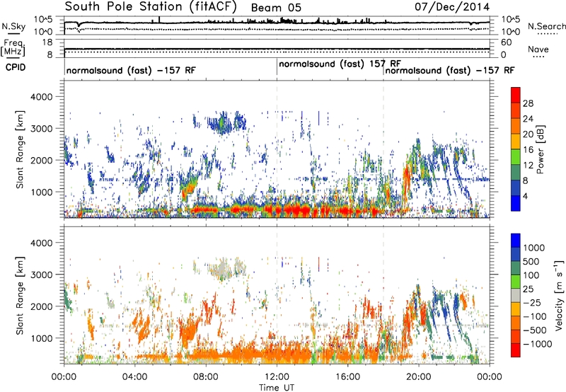This screenshot has height=392, width=566.
Task: Click velocity panel 'Slant Range [km]' label
Action: click(x=20, y=295)
